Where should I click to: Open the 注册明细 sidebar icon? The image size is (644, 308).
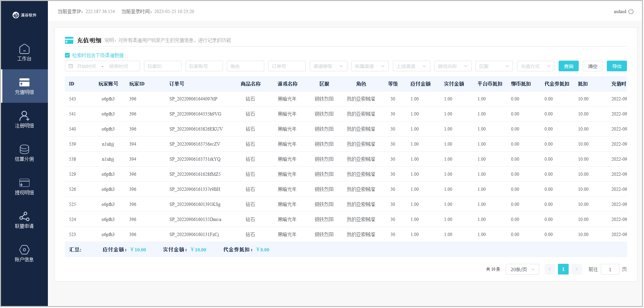pos(24,116)
